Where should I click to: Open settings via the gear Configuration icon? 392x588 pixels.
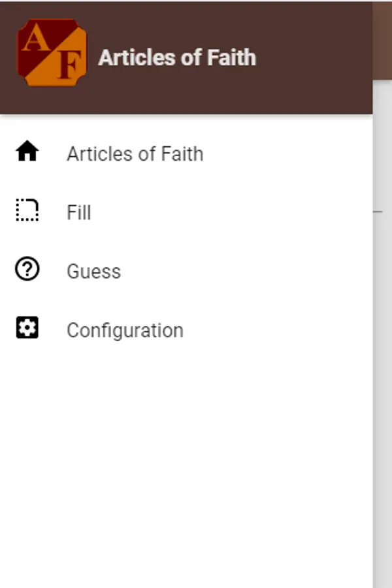point(27,327)
